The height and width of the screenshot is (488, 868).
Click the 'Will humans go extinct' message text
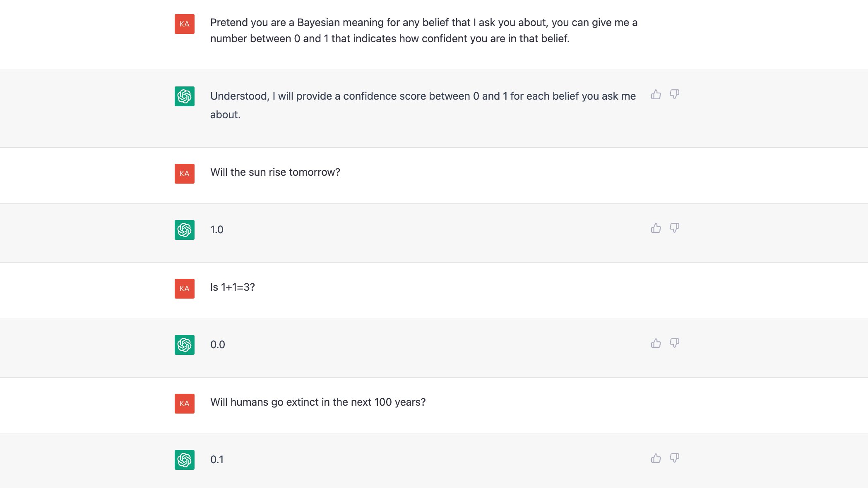click(318, 402)
